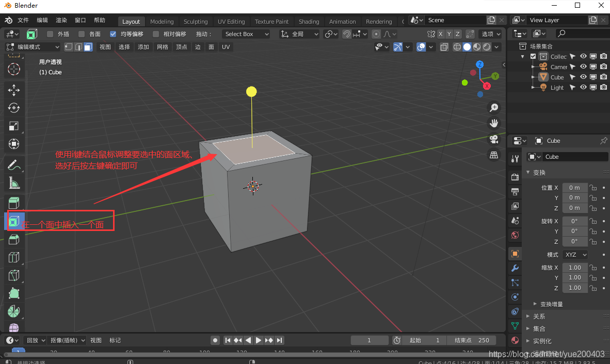Image resolution: width=610 pixels, height=364 pixels.
Task: Enable the 外插 checkbox
Action: [50, 34]
